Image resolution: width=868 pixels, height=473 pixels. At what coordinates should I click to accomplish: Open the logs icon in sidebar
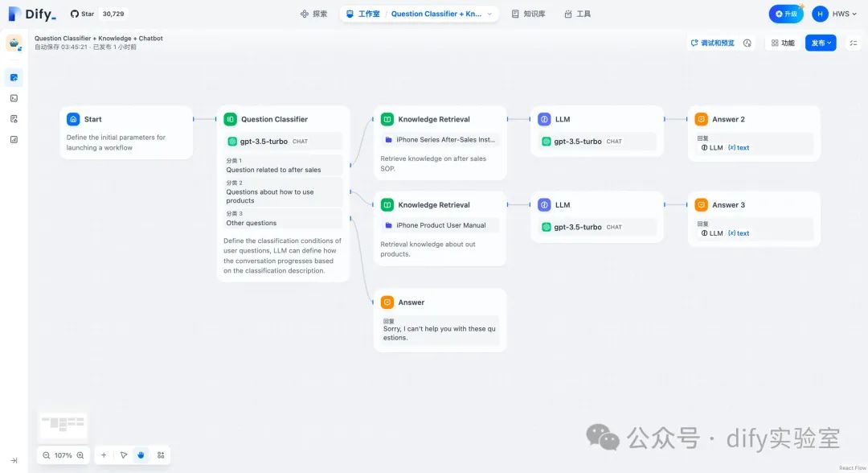coord(14,118)
